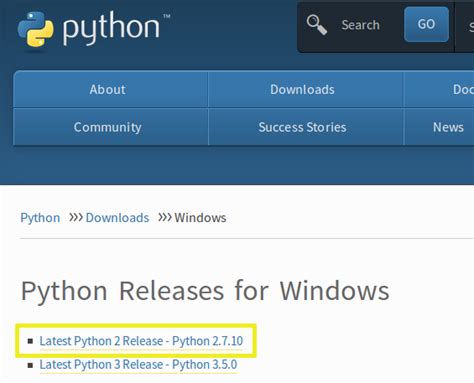
Task: Open the News menu
Action: (x=448, y=127)
